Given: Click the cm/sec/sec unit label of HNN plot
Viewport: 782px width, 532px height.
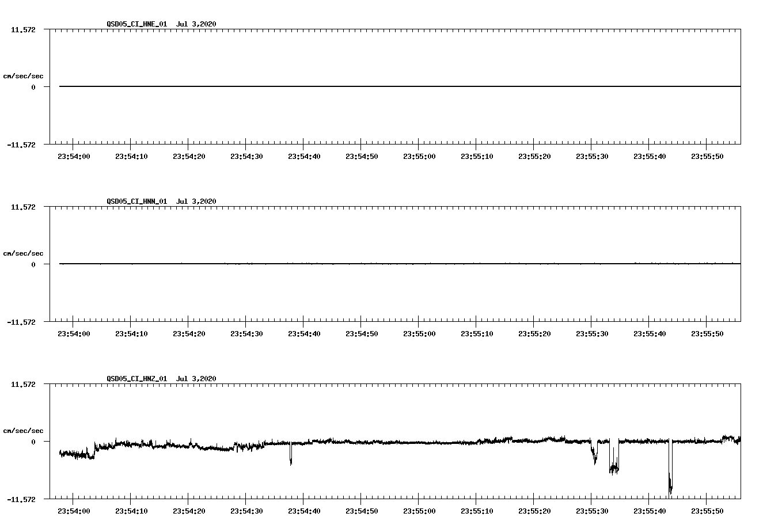Looking at the screenshot, I should point(23,253).
